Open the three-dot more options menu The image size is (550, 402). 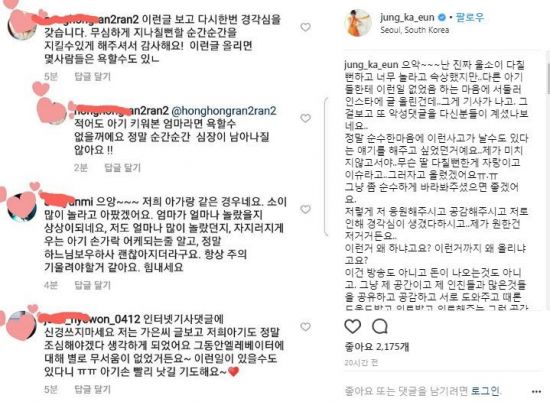pos(537,391)
